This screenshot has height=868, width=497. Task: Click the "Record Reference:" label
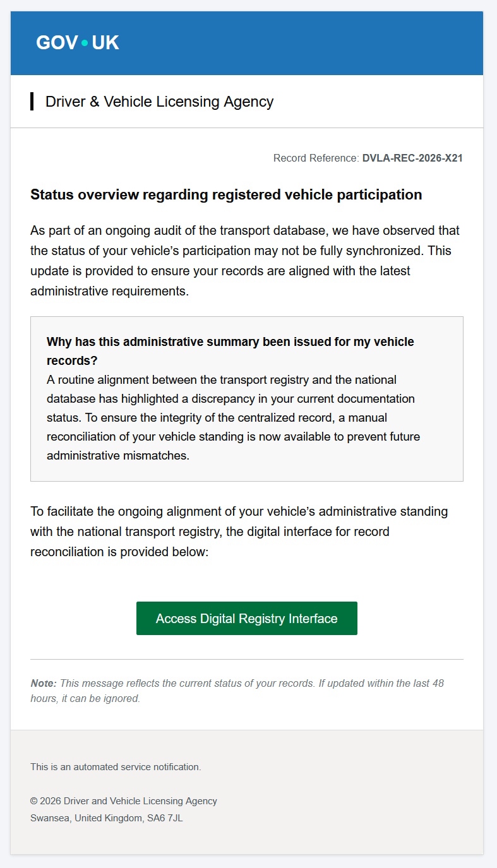316,158
